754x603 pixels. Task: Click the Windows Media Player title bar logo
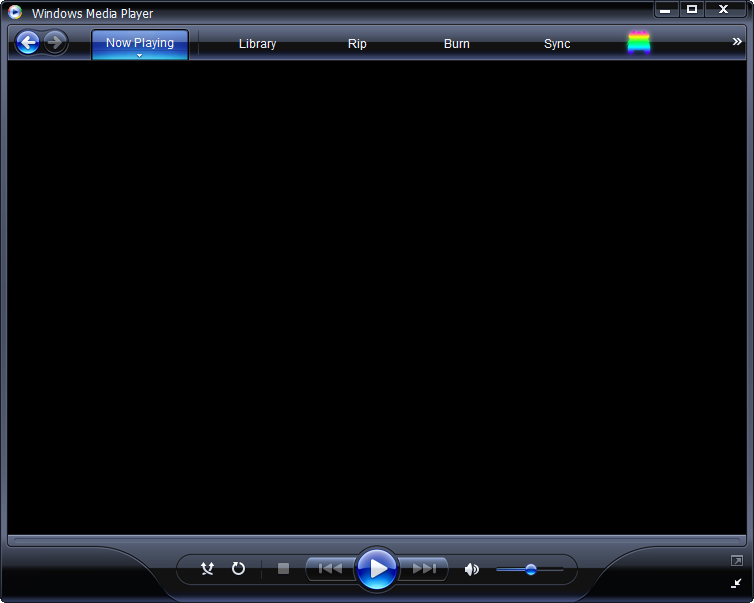click(15, 12)
